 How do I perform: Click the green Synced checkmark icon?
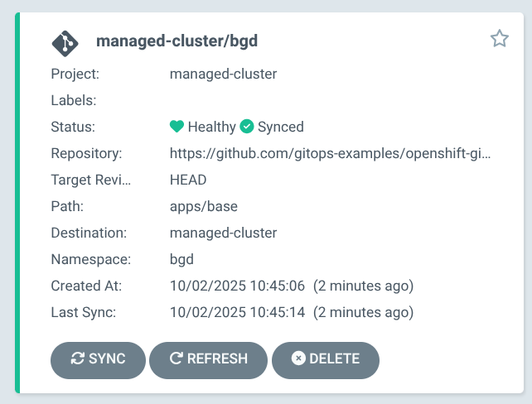[246, 127]
